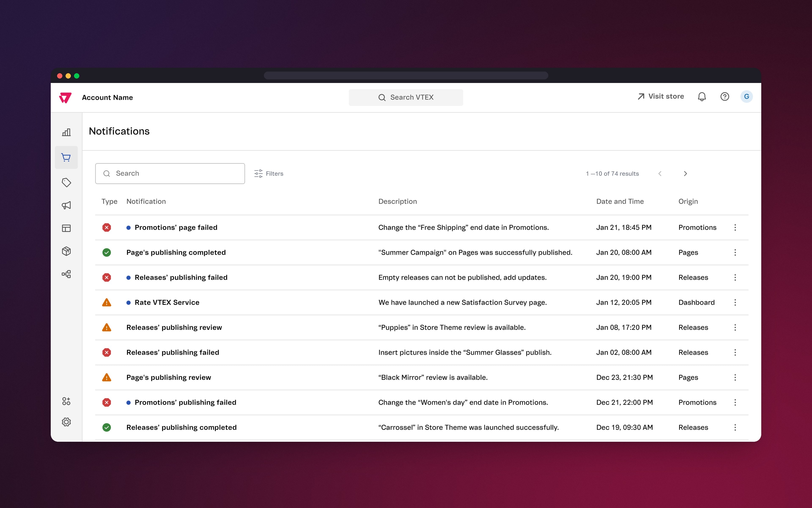
Task: Open the user avatar G
Action: (x=747, y=97)
